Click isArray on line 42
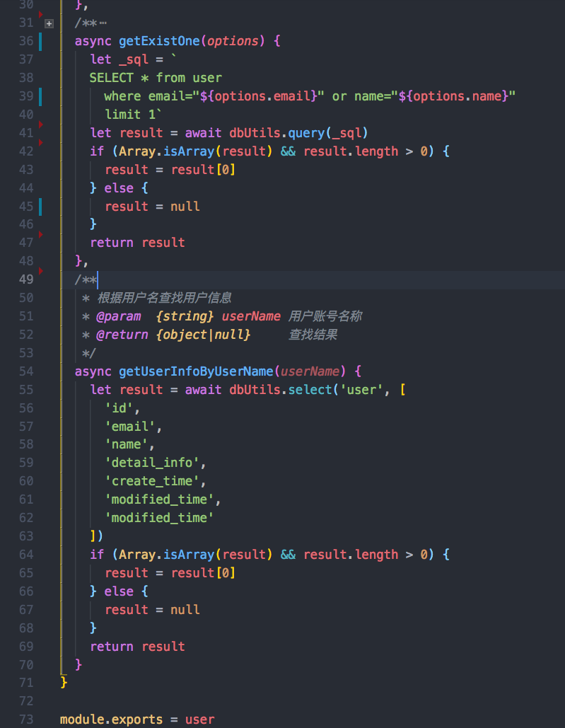Screen dimensions: 565x728 click(189, 151)
